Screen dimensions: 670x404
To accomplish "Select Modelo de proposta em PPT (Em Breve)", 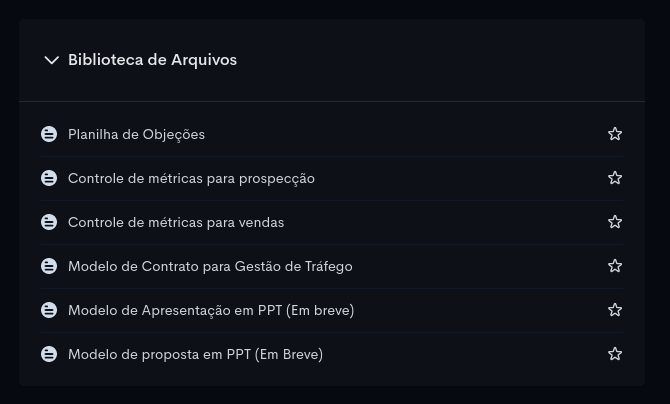I will pos(195,354).
